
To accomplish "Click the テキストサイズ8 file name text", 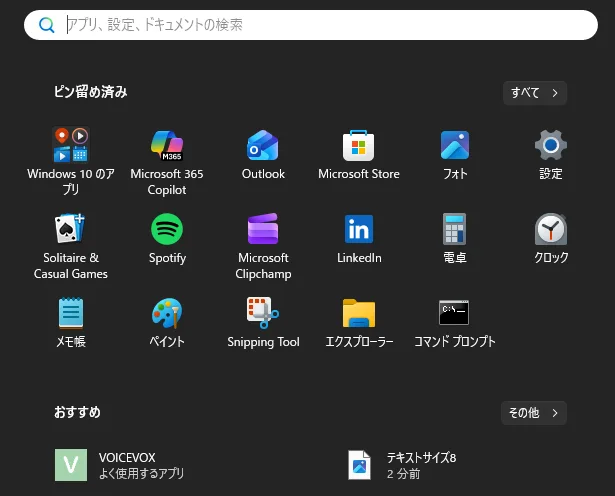I will coord(422,458).
